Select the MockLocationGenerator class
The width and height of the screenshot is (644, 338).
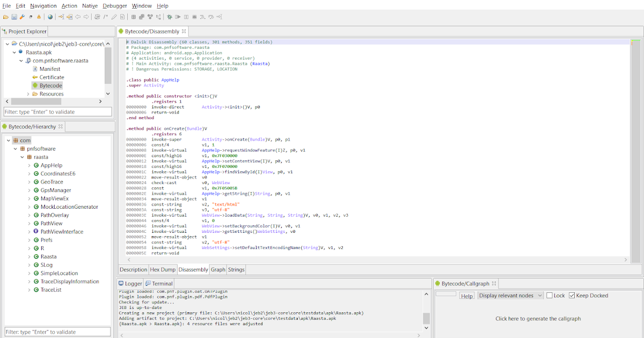tap(69, 207)
